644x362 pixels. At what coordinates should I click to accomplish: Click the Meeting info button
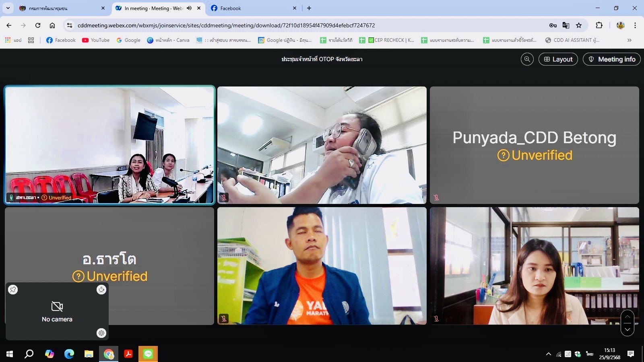pyautogui.click(x=611, y=60)
